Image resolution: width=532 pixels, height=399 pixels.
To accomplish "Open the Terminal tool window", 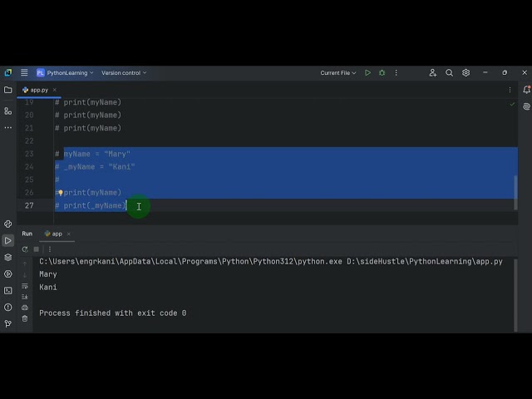I will (7, 290).
